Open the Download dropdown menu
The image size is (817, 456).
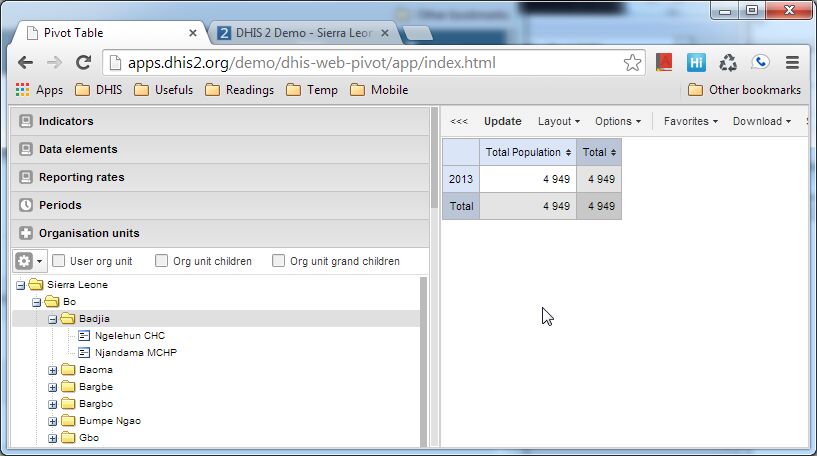pyautogui.click(x=761, y=121)
